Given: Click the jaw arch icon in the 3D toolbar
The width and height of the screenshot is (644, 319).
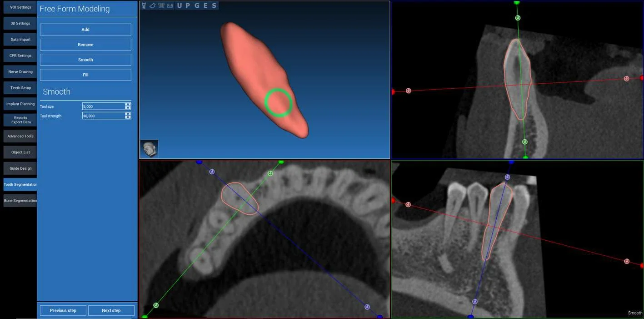Looking at the screenshot, I should [x=152, y=5].
